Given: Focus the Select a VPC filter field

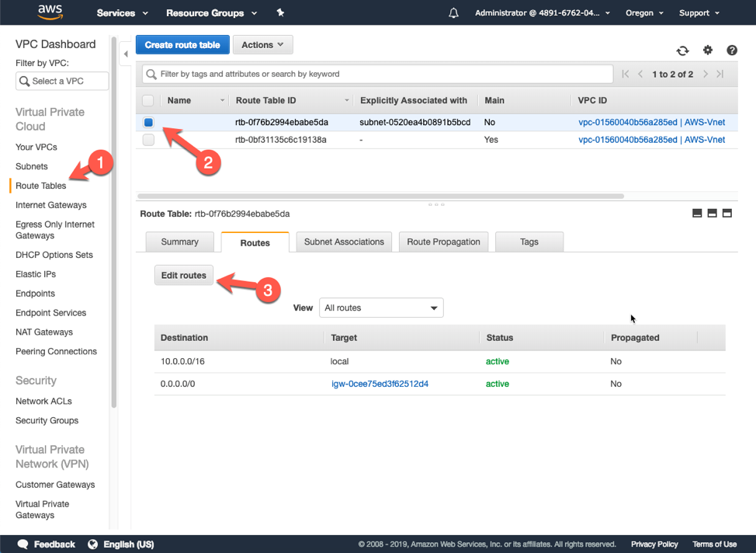Looking at the screenshot, I should (62, 81).
